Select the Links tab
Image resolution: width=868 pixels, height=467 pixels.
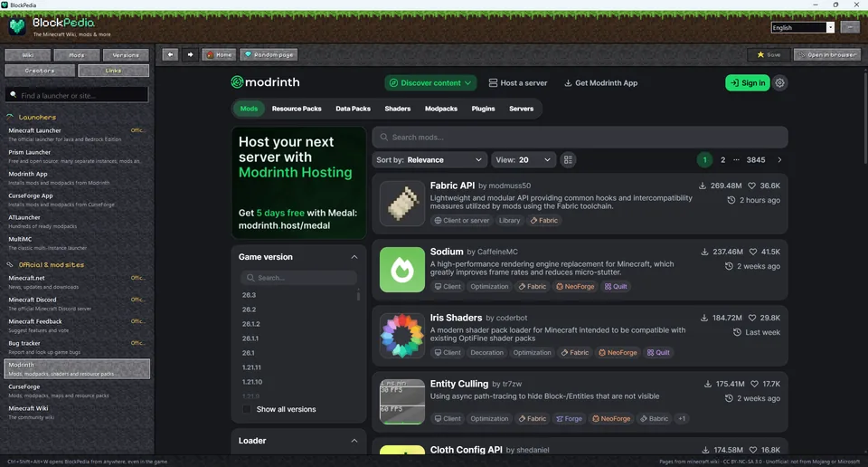114,71
